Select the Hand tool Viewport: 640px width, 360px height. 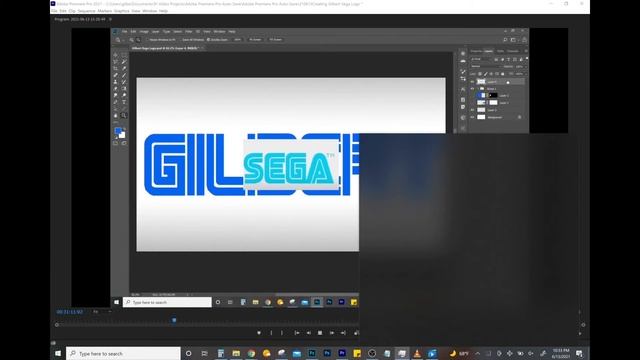coord(115,116)
